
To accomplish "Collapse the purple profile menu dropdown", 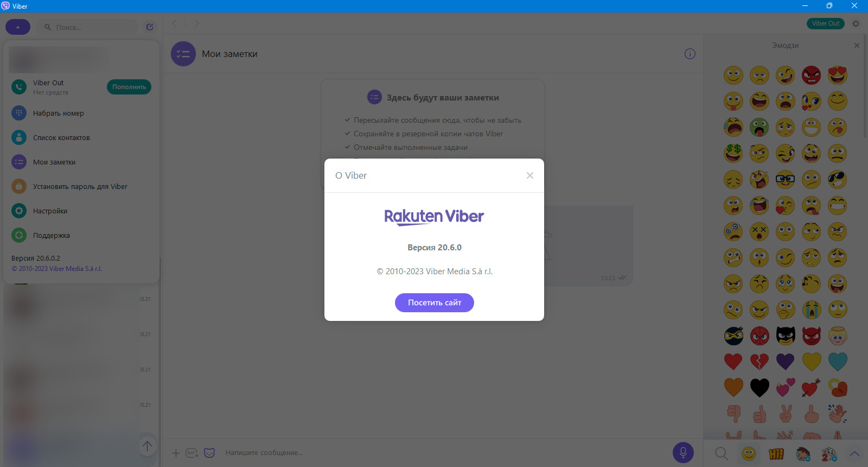I will coord(18,27).
